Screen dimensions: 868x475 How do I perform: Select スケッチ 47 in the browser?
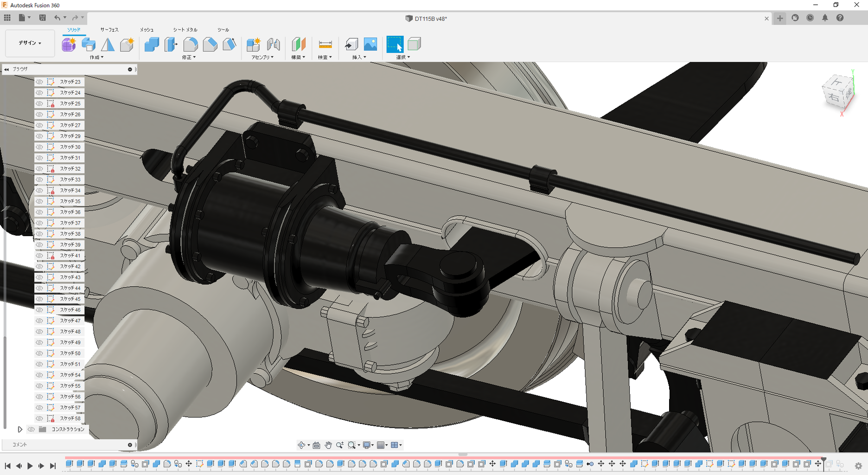click(x=70, y=321)
